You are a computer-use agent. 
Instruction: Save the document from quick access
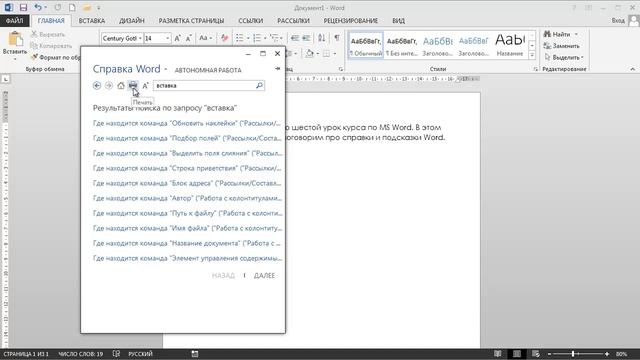coord(23,7)
